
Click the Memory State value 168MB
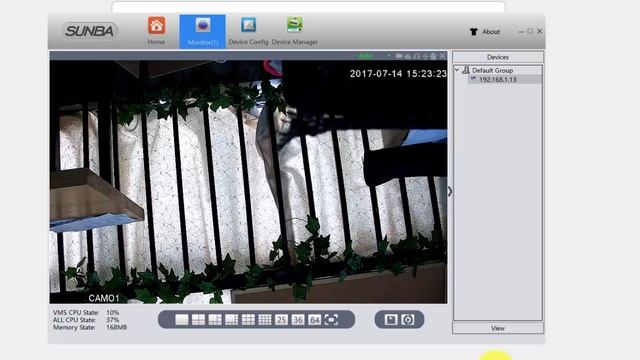pos(116,327)
